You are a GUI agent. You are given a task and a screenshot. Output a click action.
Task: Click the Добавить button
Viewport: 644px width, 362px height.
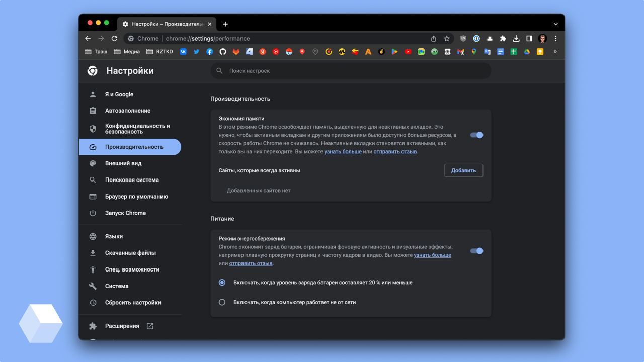click(x=463, y=170)
